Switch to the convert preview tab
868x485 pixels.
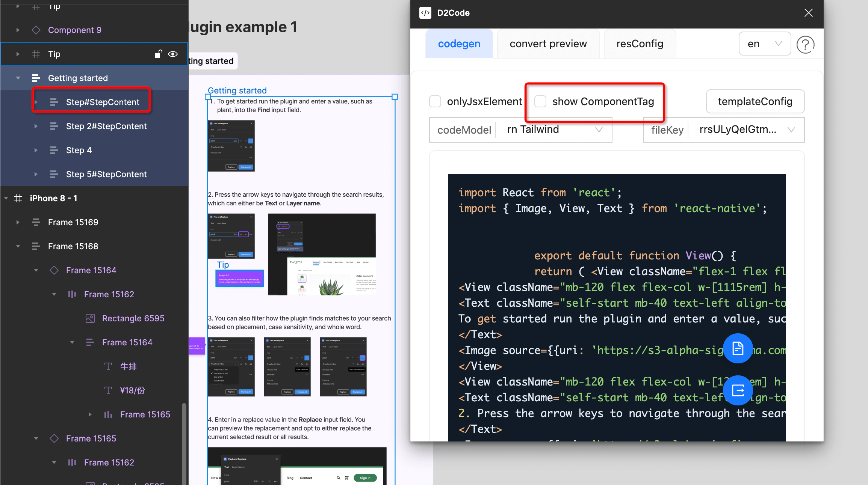click(547, 44)
